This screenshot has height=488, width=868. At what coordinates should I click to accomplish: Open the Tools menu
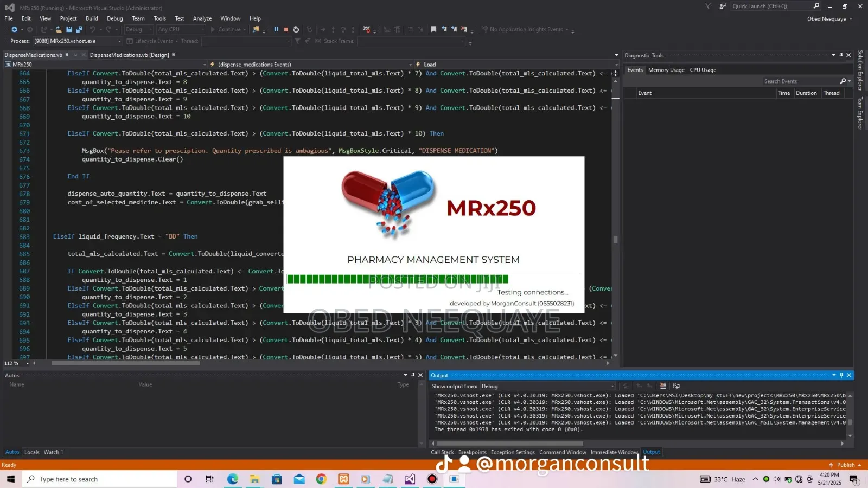point(159,18)
